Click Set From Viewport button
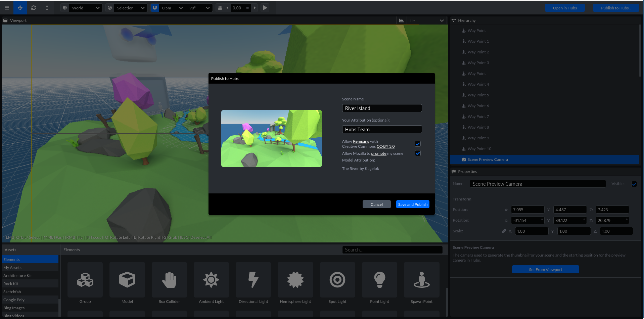Screen dimensions: 644x319 point(545,269)
